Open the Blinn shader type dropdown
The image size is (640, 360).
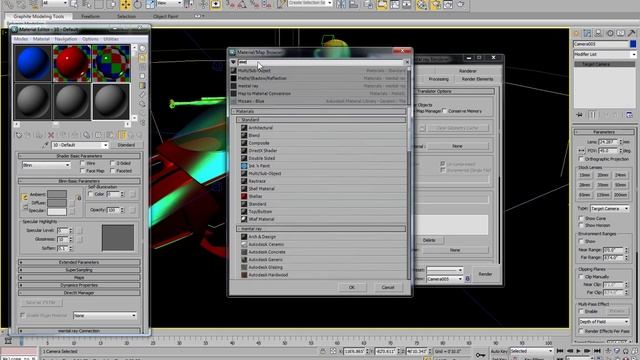pos(46,165)
